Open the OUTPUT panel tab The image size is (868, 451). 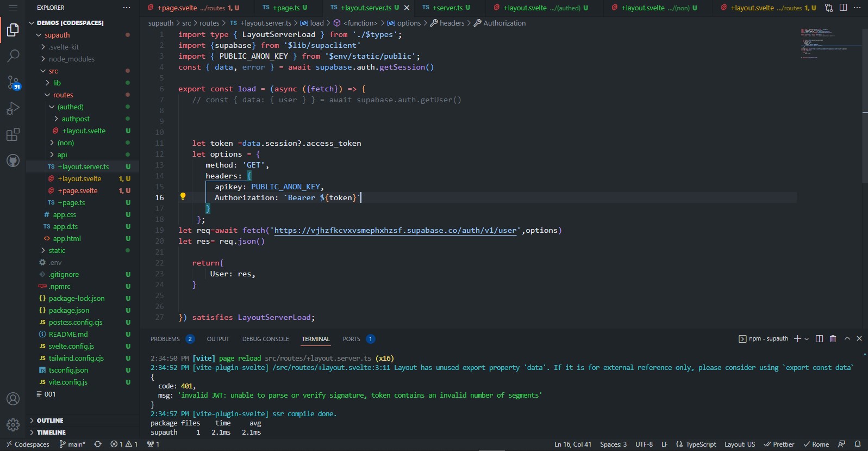pyautogui.click(x=218, y=339)
